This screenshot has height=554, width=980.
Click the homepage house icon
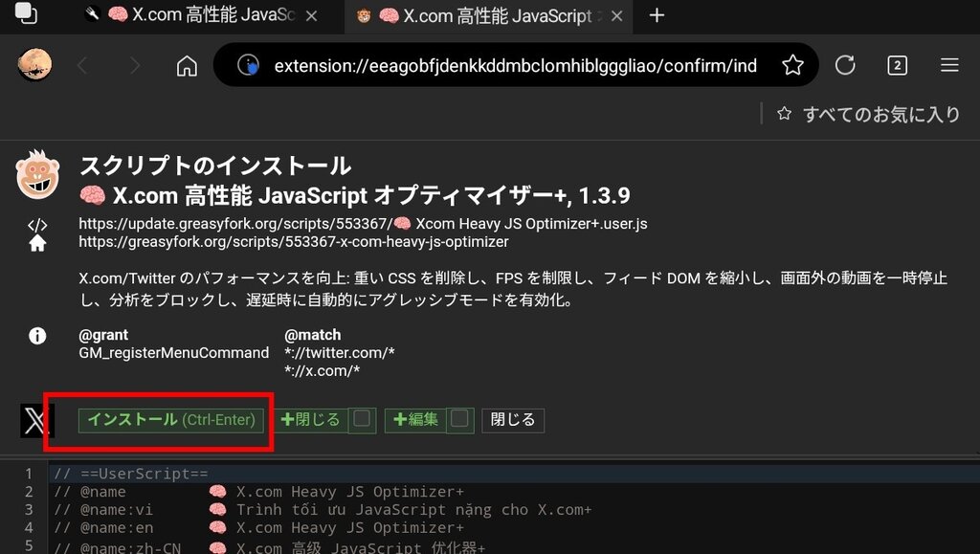[37, 243]
